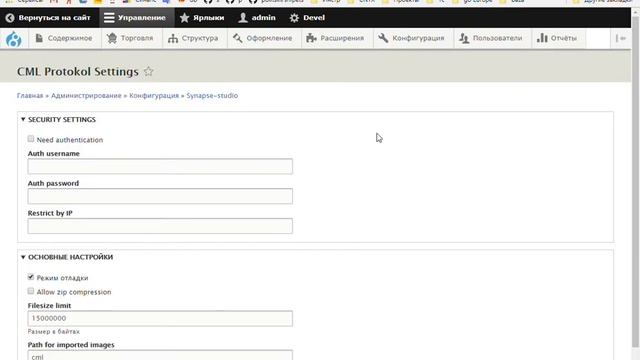Open the Торговля menu
Image resolution: width=640 pixels, height=360 pixels.
pyautogui.click(x=130, y=38)
